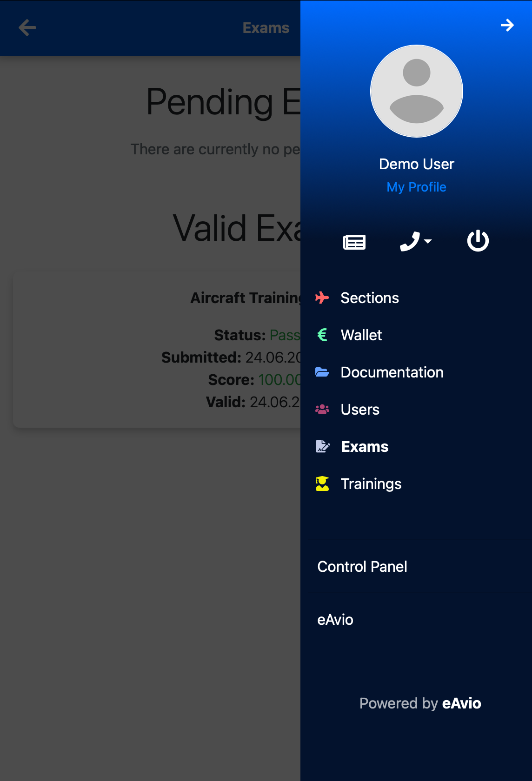Screen dimensions: 532x781
Task: Click the power logout icon
Action: 478,241
